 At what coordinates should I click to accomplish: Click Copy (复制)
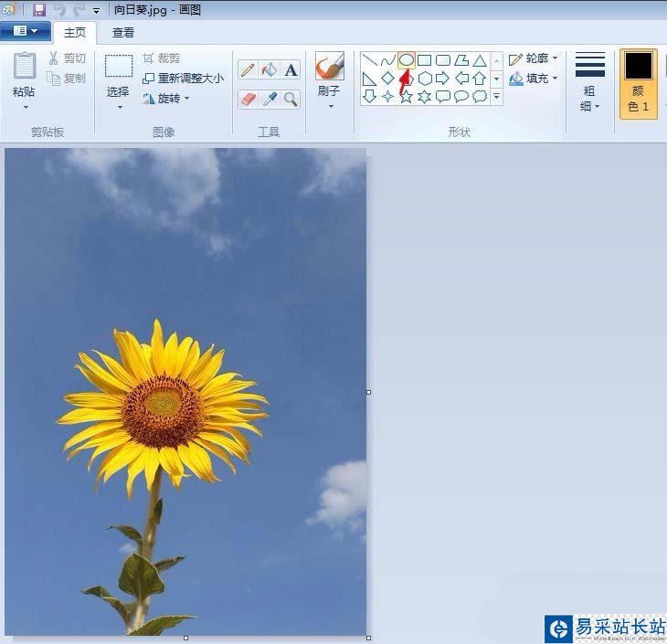point(67,79)
